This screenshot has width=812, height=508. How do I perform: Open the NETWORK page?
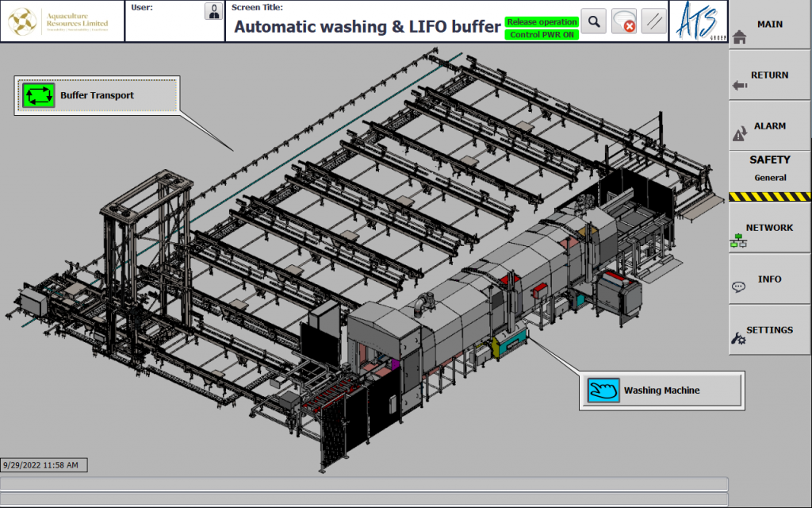[x=769, y=229]
